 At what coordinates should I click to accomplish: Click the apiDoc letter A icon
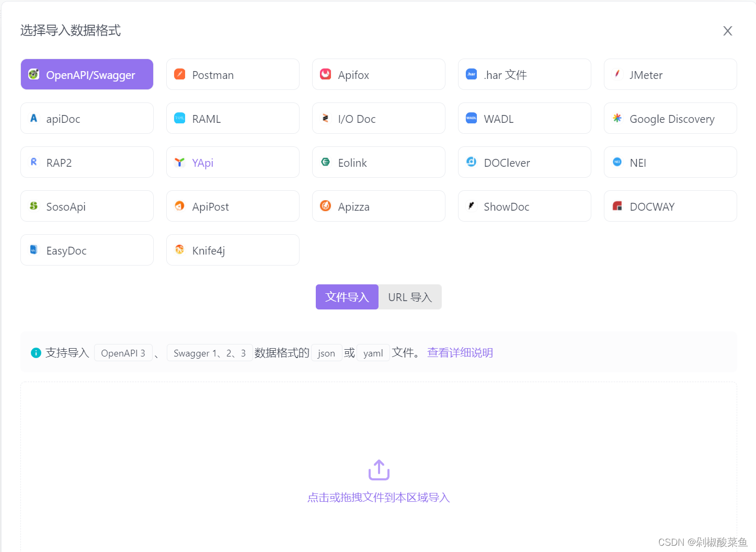[34, 118]
